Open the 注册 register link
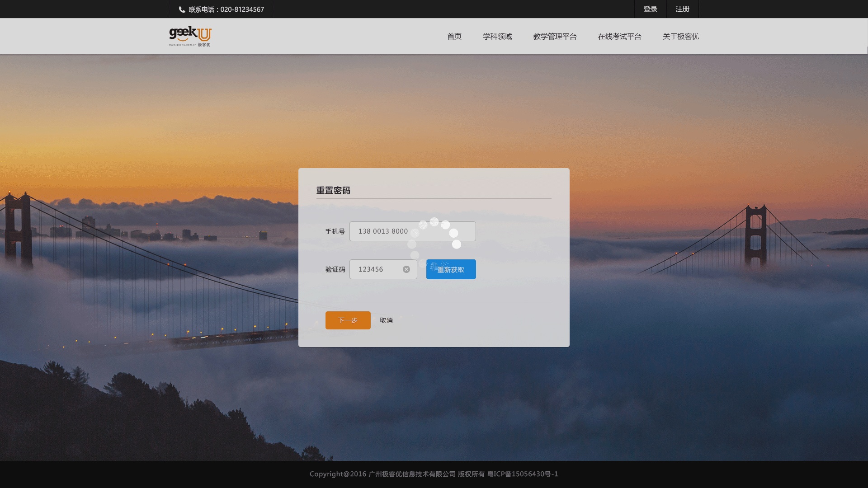 click(682, 9)
